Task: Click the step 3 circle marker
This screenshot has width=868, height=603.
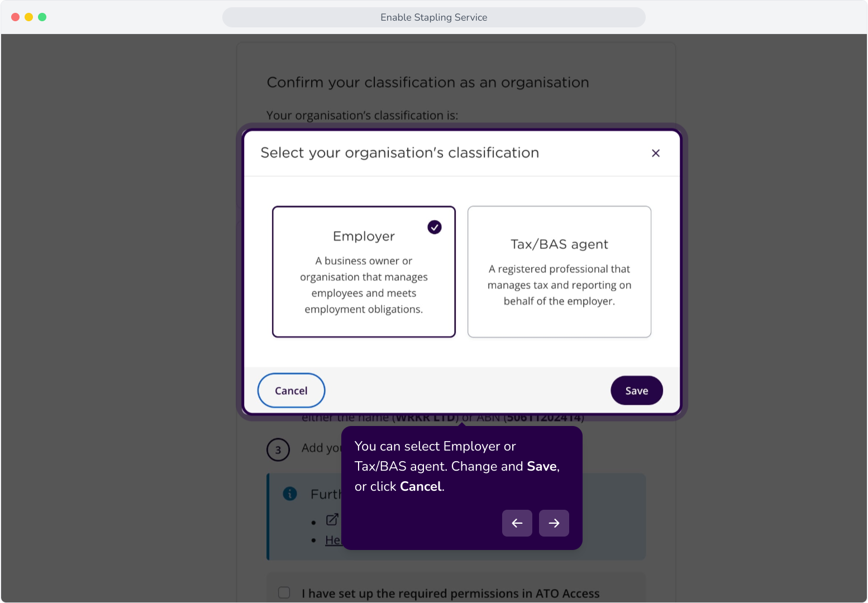Action: 278,450
